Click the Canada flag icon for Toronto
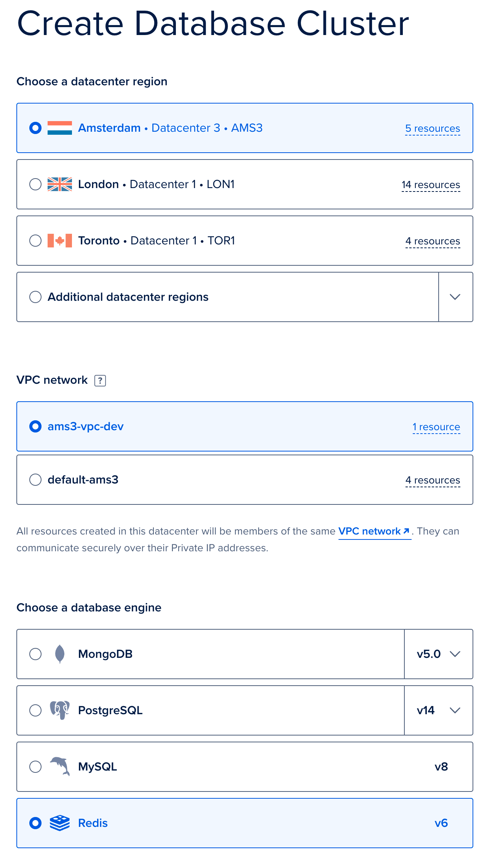 click(60, 241)
